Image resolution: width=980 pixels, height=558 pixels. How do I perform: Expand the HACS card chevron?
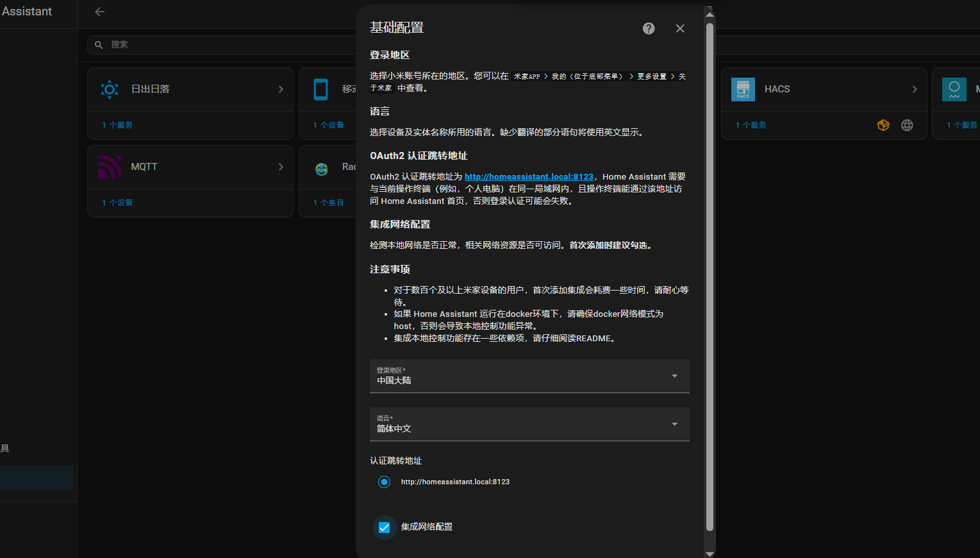point(915,89)
